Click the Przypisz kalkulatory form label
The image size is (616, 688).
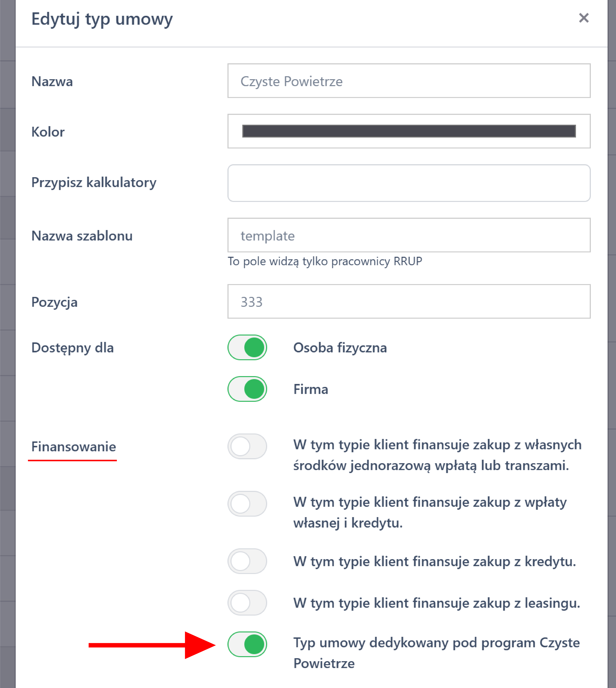click(94, 182)
